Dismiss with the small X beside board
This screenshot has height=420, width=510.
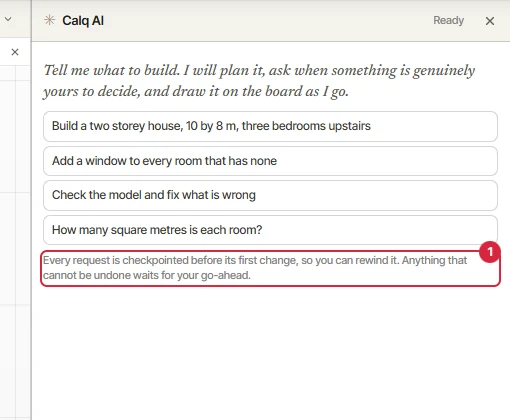pyautogui.click(x=15, y=52)
